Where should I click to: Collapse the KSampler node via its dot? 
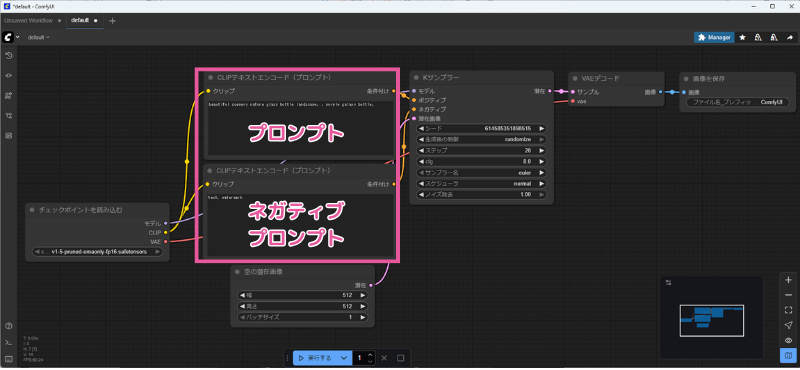415,78
